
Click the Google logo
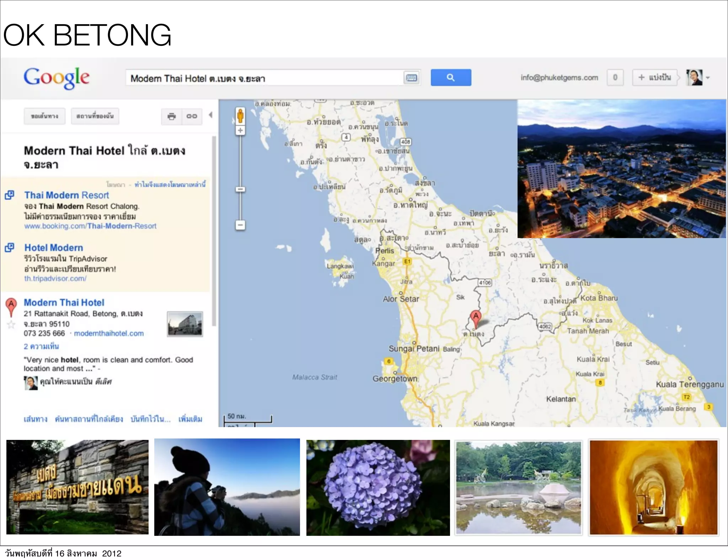click(57, 78)
